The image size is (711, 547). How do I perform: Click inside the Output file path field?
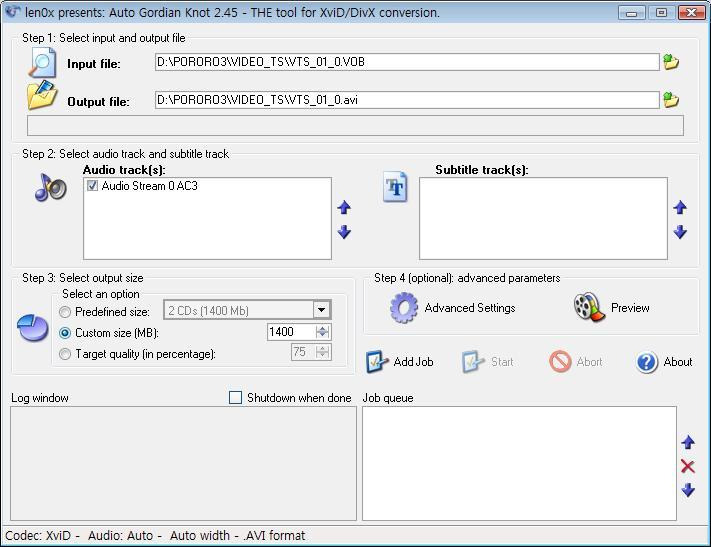tap(407, 100)
